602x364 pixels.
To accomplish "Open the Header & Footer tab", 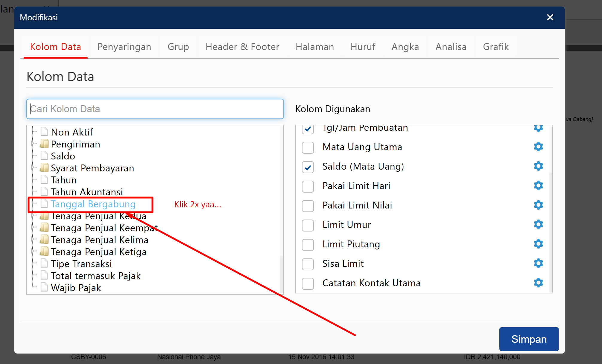I will tap(242, 47).
